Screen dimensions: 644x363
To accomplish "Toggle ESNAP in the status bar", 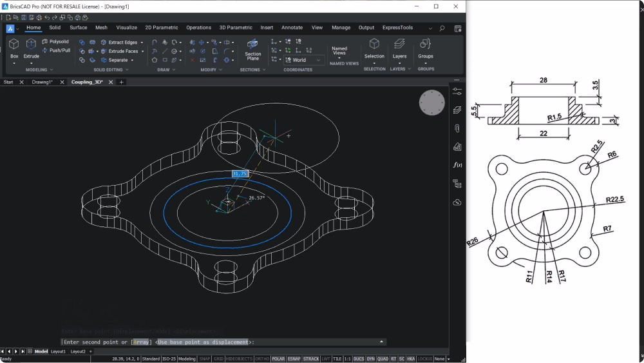I will [294, 358].
